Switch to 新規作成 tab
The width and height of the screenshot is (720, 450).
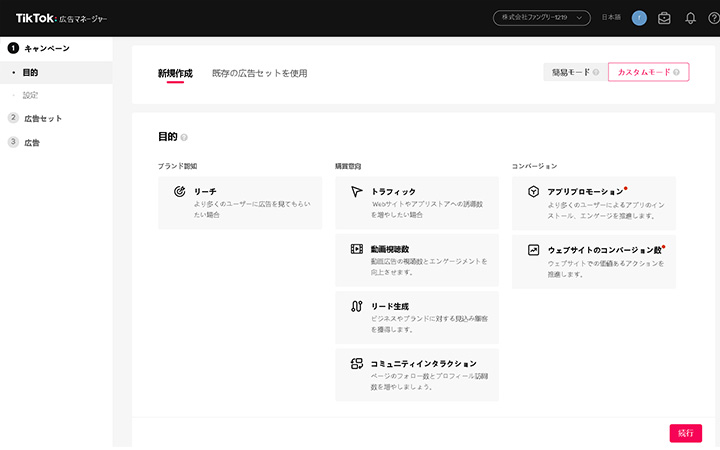175,73
